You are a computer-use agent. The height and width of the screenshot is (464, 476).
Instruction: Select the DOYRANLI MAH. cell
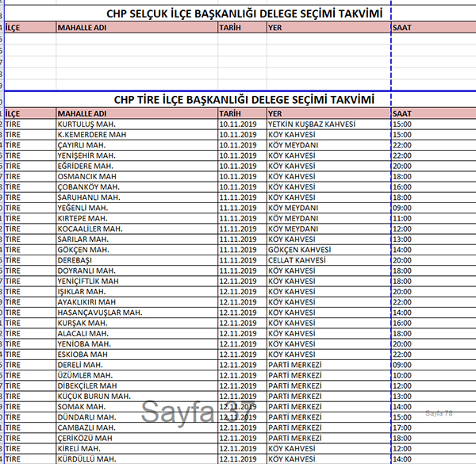click(137, 270)
